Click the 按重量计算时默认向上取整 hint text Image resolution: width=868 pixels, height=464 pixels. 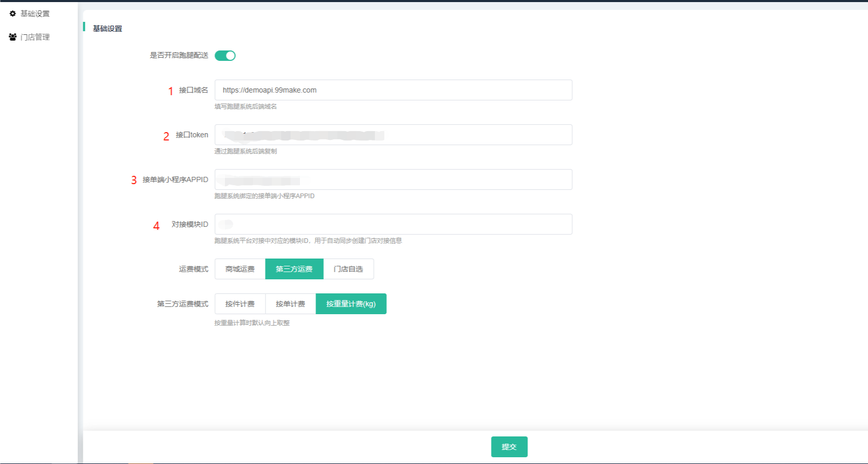(252, 323)
